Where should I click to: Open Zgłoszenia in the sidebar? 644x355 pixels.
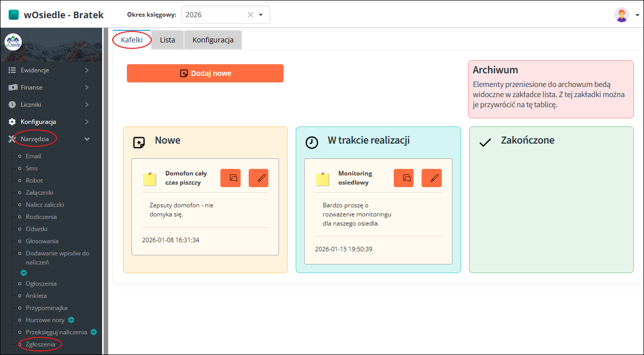click(x=40, y=344)
